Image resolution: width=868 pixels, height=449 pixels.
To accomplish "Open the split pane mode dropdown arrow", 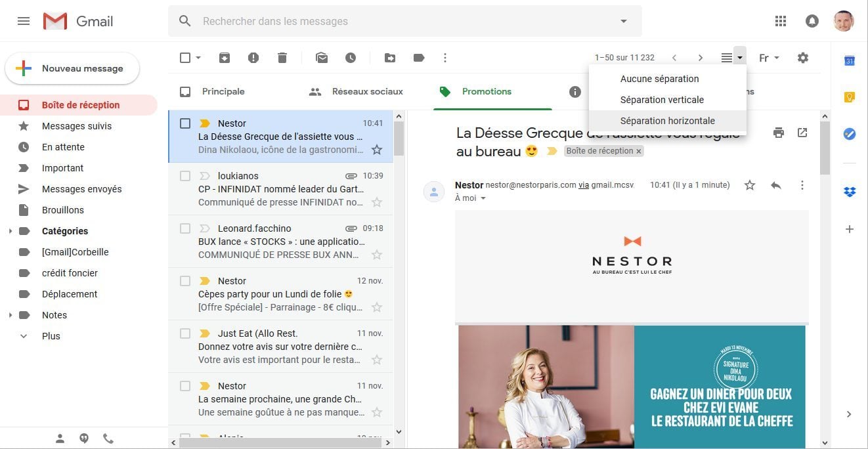I will 740,58.
